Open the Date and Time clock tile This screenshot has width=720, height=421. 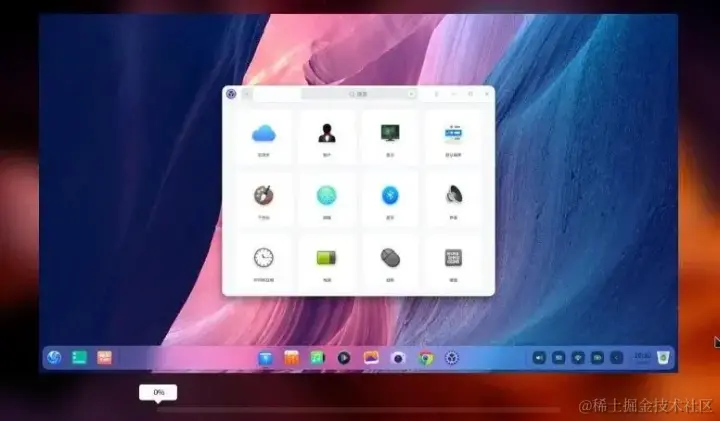tap(264, 262)
